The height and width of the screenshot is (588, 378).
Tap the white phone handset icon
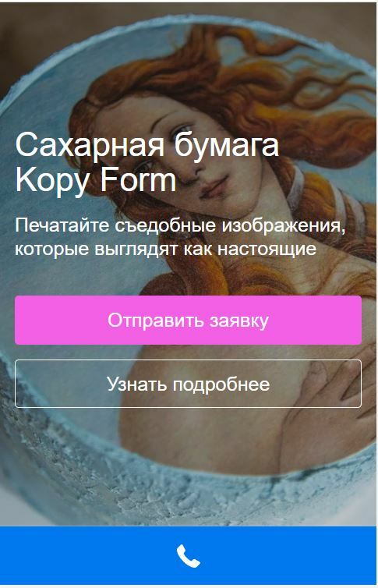189,556
